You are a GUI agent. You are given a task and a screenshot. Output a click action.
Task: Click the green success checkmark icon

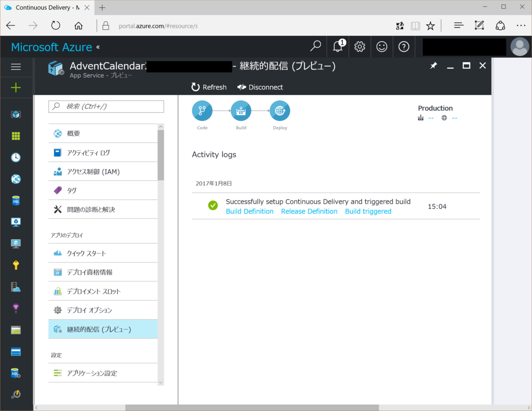(x=213, y=205)
